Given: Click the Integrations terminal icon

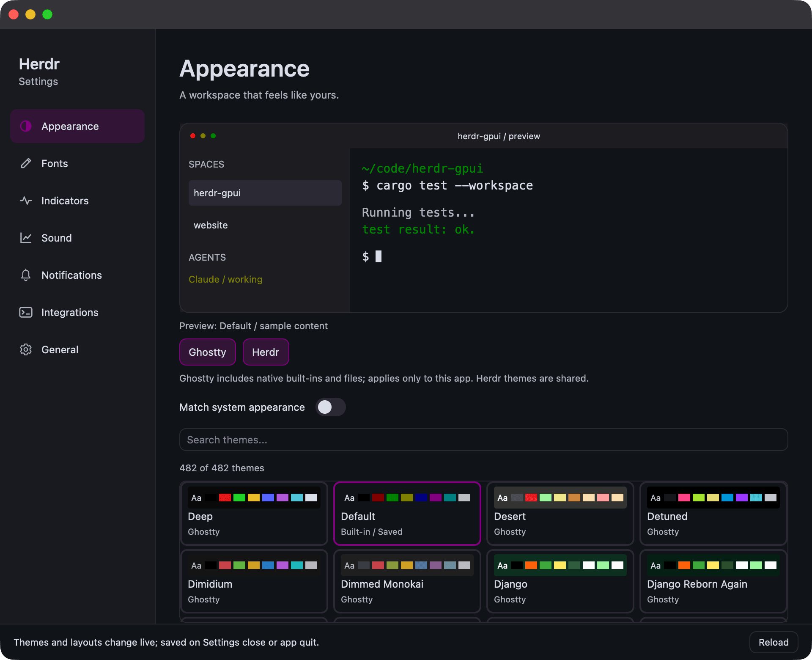Looking at the screenshot, I should 26,312.
